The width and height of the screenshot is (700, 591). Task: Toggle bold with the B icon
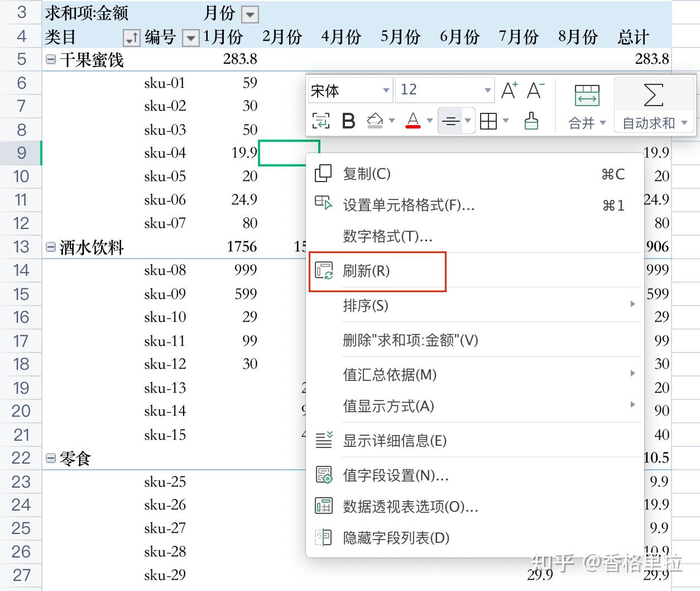pos(348,121)
